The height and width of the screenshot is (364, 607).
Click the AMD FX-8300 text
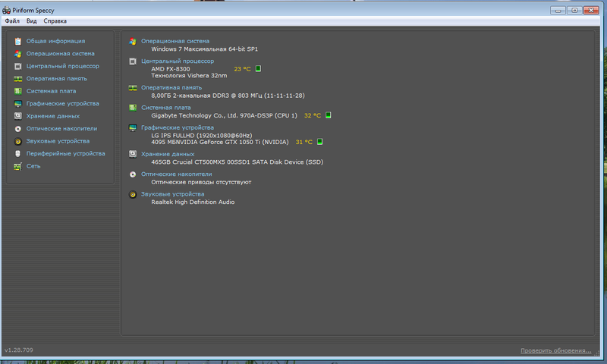coord(170,69)
